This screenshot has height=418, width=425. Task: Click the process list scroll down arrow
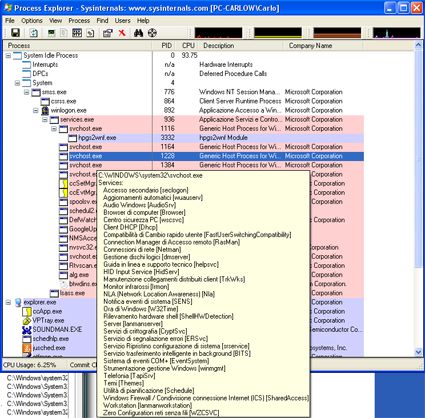coord(418,352)
